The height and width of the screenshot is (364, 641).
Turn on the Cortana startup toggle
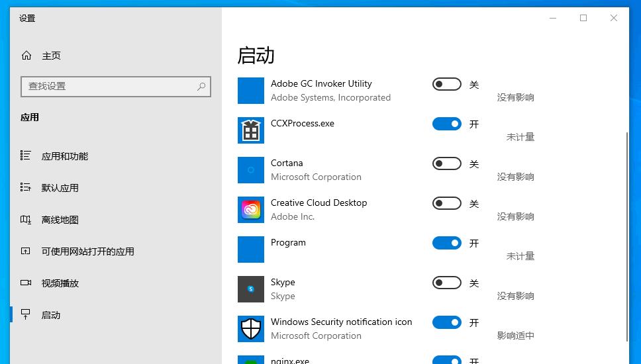[x=447, y=163]
